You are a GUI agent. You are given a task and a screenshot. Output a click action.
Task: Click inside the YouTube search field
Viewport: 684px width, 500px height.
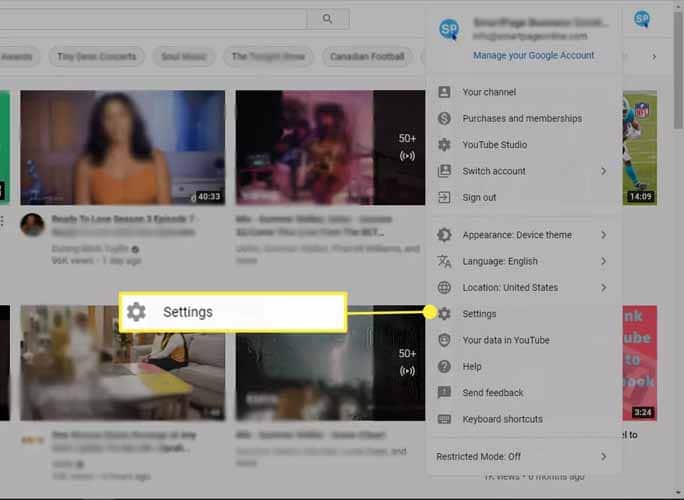click(x=153, y=19)
